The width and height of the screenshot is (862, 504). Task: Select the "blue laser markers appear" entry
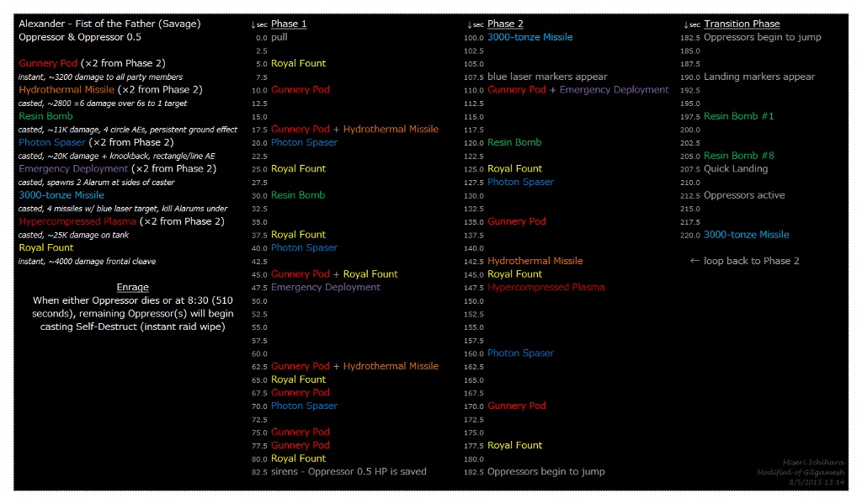pos(547,77)
